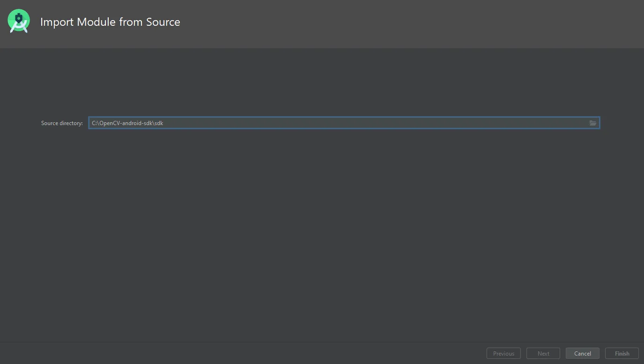Click inside the Source directory text field
This screenshot has height=364, width=644.
coord(337,123)
